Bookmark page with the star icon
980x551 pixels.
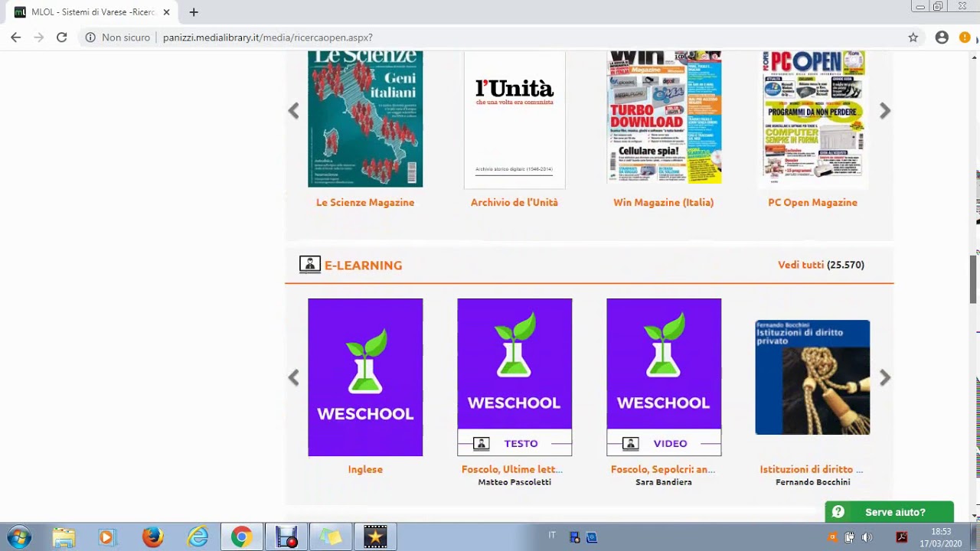(x=913, y=37)
